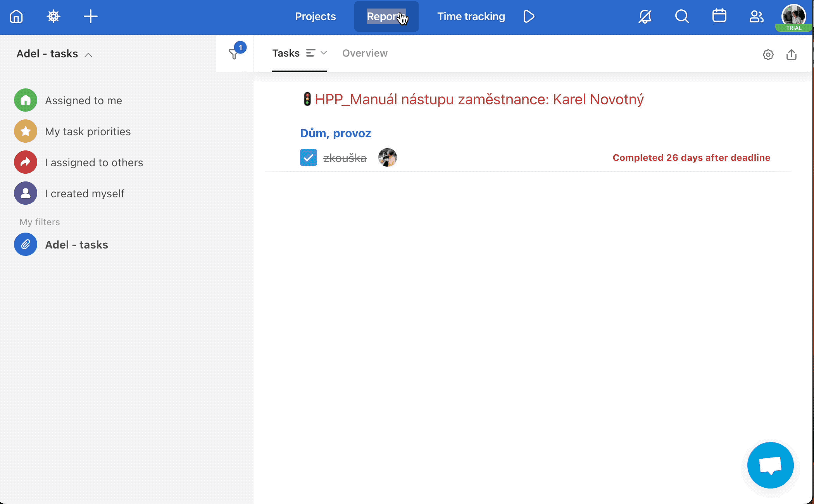Expand the Tasks dropdown arrow
Viewport: 814px width, 504px height.
tap(324, 53)
